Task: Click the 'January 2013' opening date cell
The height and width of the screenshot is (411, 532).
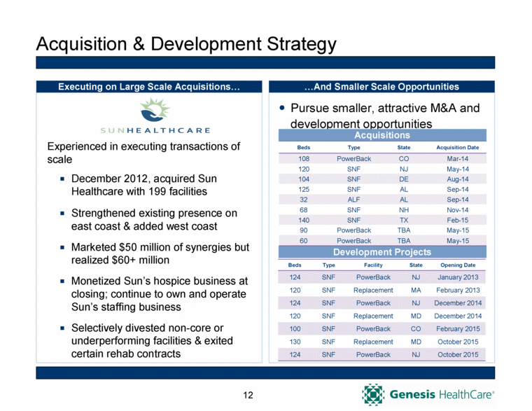Action: (x=458, y=278)
